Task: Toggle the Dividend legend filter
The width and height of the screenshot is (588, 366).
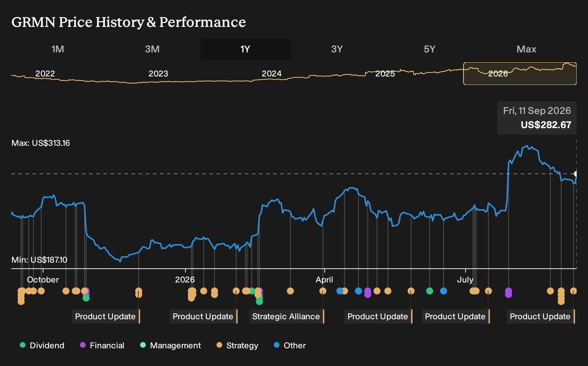Action: pos(42,345)
